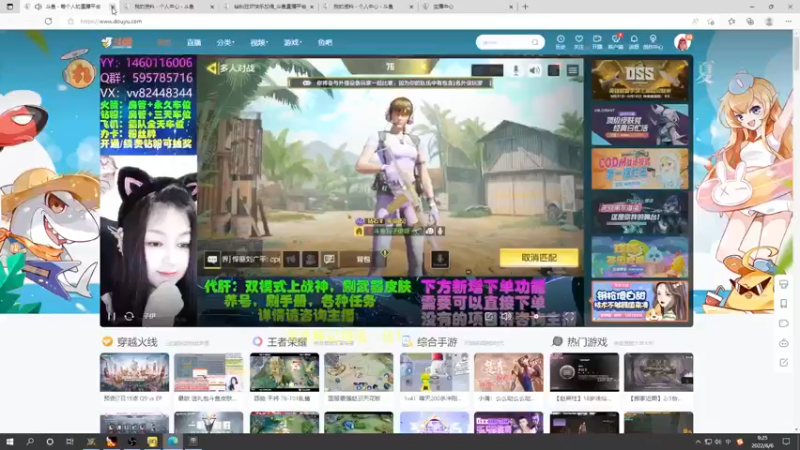Click the mobile phone icon in floating sidebar
The image size is (800, 450).
coord(784,304)
